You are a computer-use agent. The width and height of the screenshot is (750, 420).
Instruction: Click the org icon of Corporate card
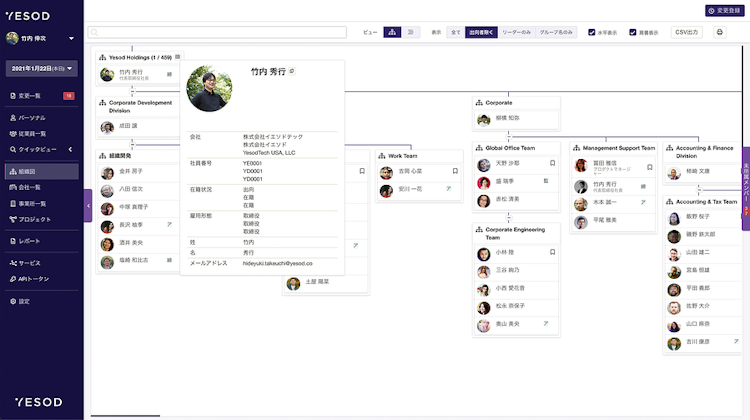coord(479,103)
